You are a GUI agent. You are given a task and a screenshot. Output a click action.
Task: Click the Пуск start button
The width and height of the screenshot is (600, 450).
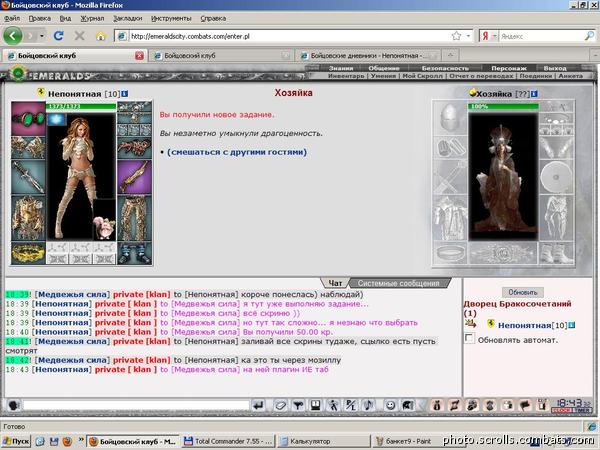pos(16,441)
